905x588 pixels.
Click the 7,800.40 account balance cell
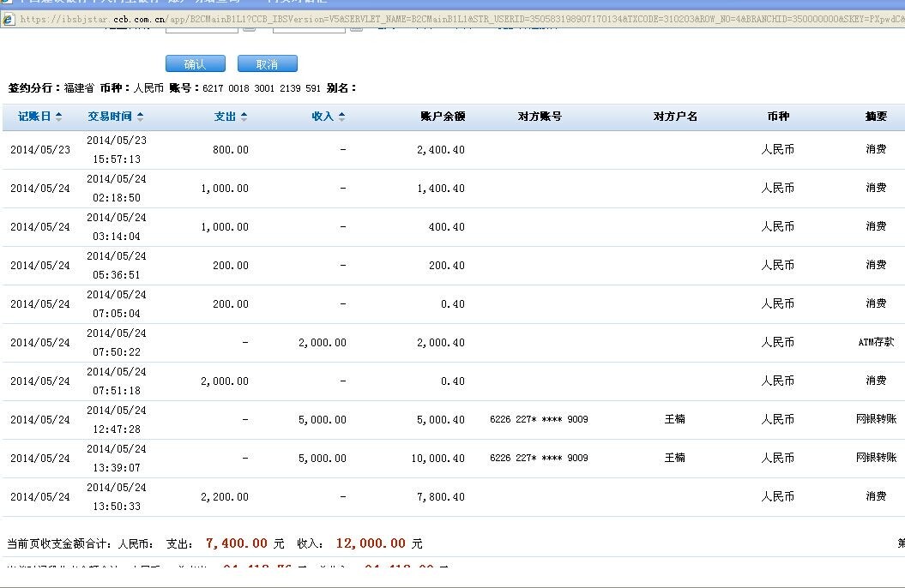click(x=440, y=496)
